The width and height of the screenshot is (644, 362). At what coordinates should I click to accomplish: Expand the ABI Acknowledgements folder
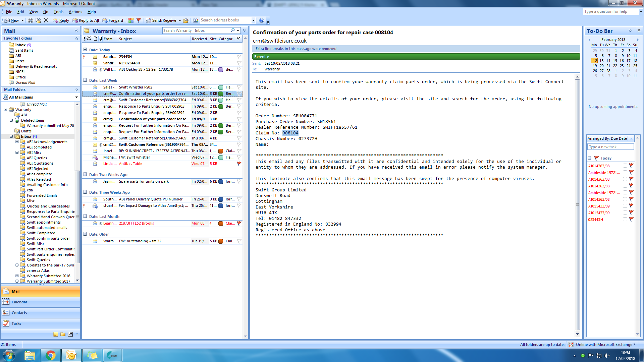17,142
